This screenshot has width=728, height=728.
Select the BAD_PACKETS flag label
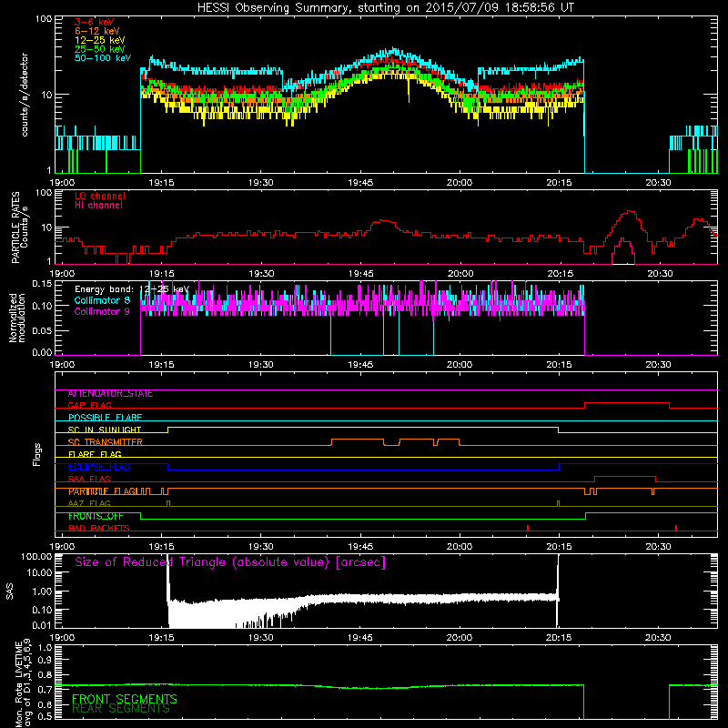99,529
